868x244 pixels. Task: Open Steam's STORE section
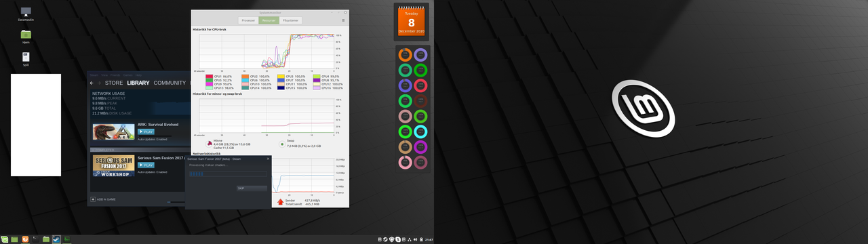tap(114, 83)
